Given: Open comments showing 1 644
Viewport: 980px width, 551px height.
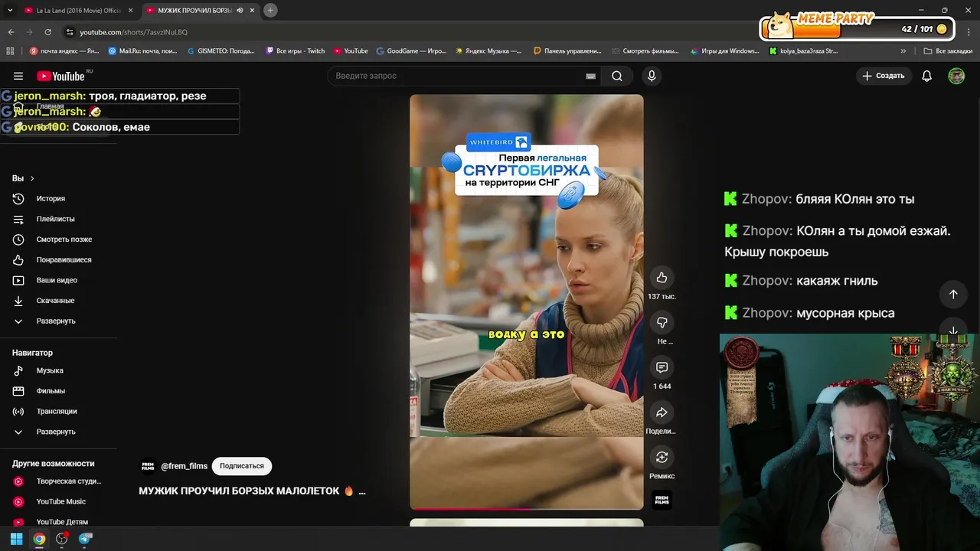Looking at the screenshot, I should tap(661, 367).
